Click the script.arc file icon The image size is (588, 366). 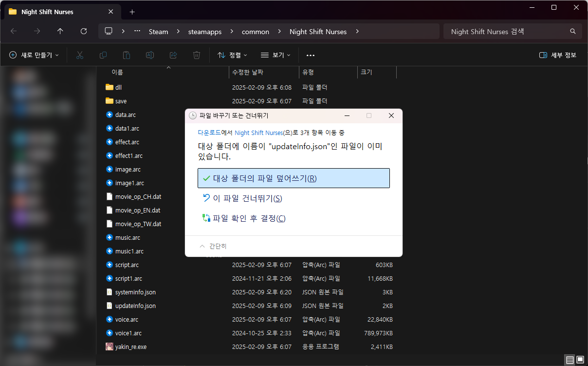(x=109, y=265)
